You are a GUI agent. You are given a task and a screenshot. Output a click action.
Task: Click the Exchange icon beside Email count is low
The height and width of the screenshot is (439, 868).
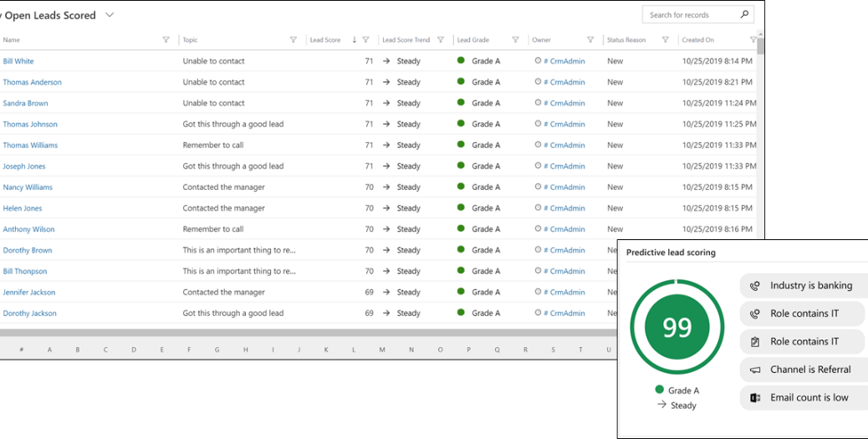coord(755,398)
